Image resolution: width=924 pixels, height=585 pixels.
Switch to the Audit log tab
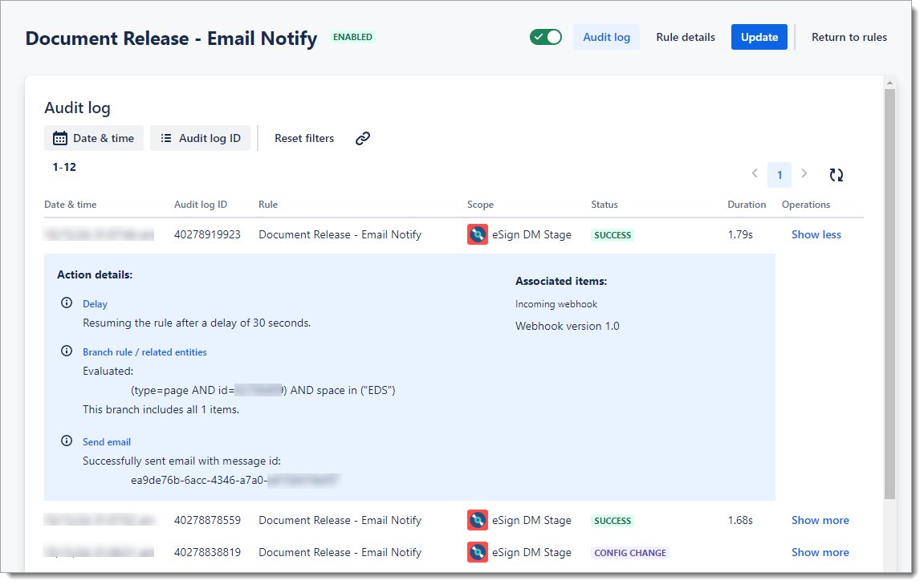click(606, 37)
